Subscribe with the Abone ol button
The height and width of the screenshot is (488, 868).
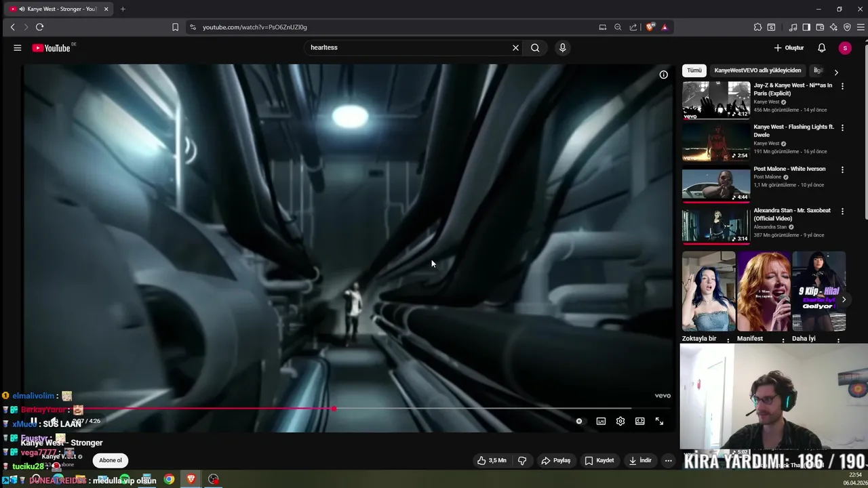tap(111, 460)
